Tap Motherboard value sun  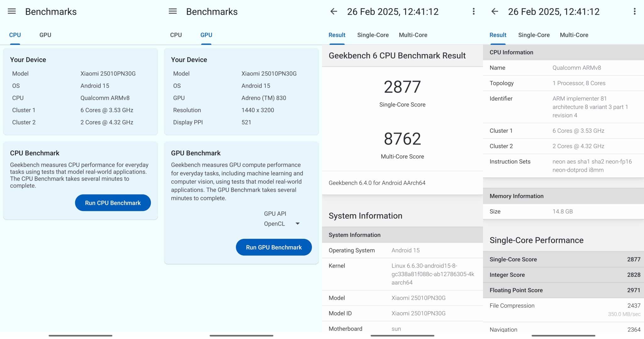click(x=396, y=329)
